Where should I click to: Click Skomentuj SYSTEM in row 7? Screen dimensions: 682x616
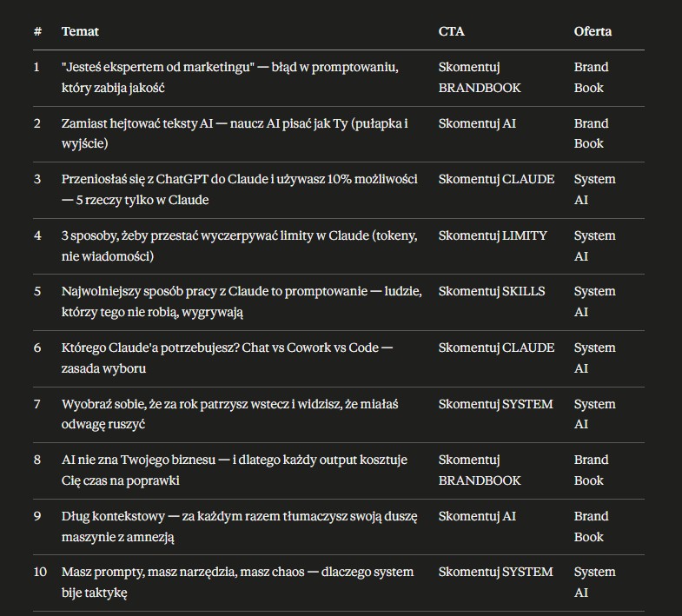point(495,404)
